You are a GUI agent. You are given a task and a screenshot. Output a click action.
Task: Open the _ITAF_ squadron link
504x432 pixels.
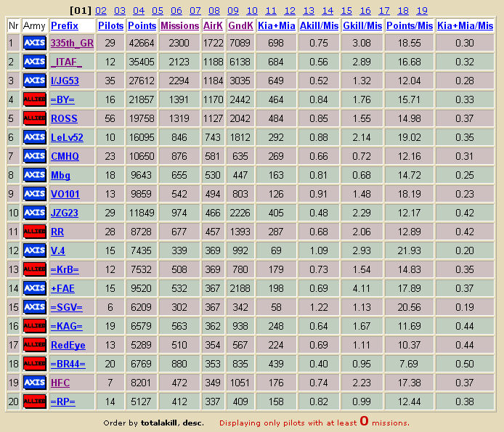[x=67, y=62]
